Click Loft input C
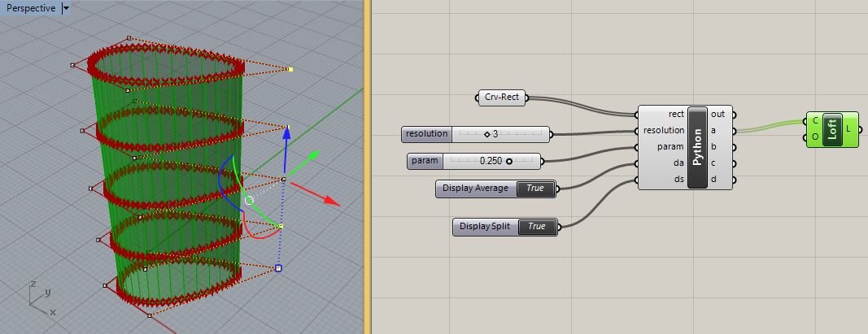 click(815, 120)
